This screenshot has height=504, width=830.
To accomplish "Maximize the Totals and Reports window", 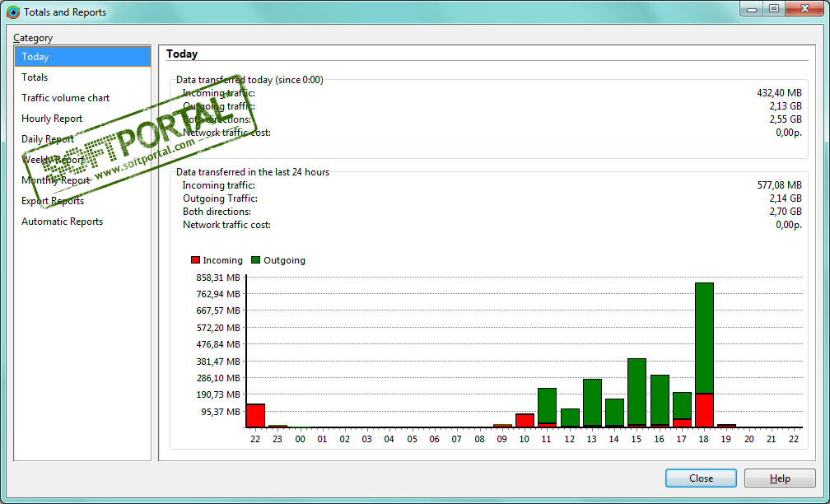I will (x=774, y=8).
